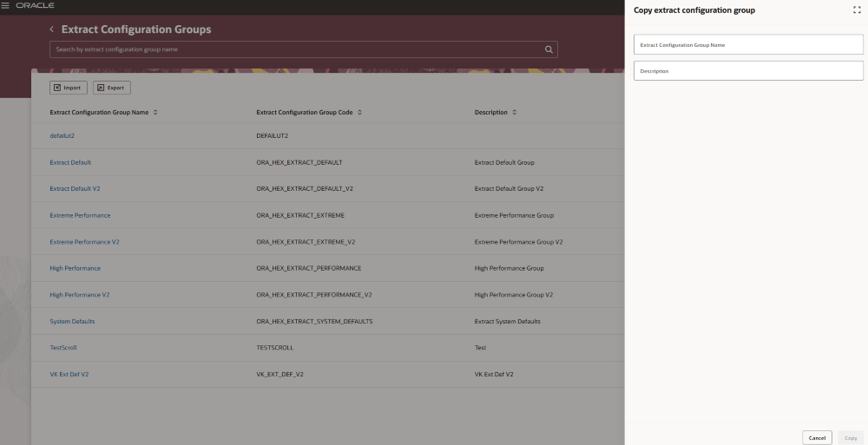Open the TestScroll group link

click(63, 348)
